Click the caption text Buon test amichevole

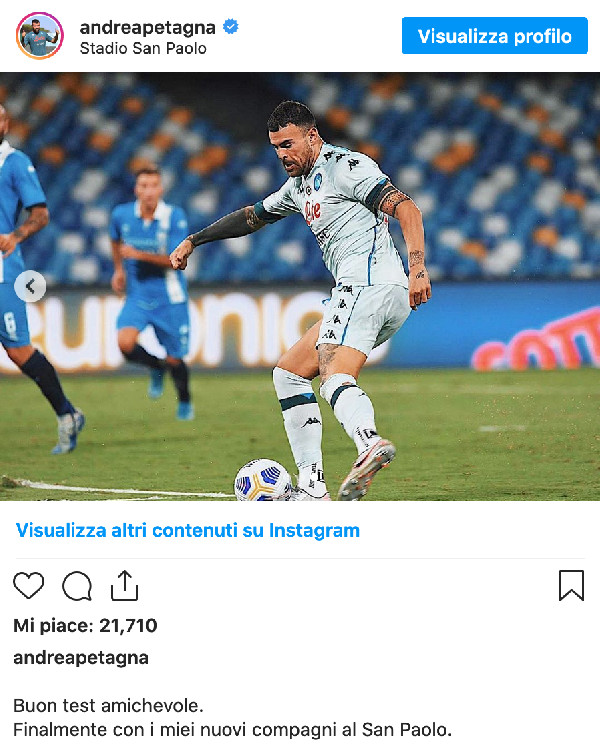pyautogui.click(x=108, y=706)
